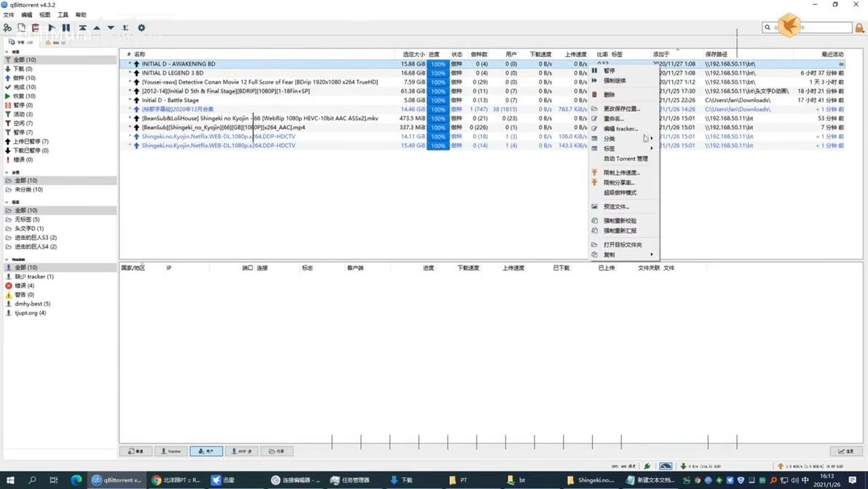Click the Windows Start button
The image size is (868, 489).
[x=10, y=480]
